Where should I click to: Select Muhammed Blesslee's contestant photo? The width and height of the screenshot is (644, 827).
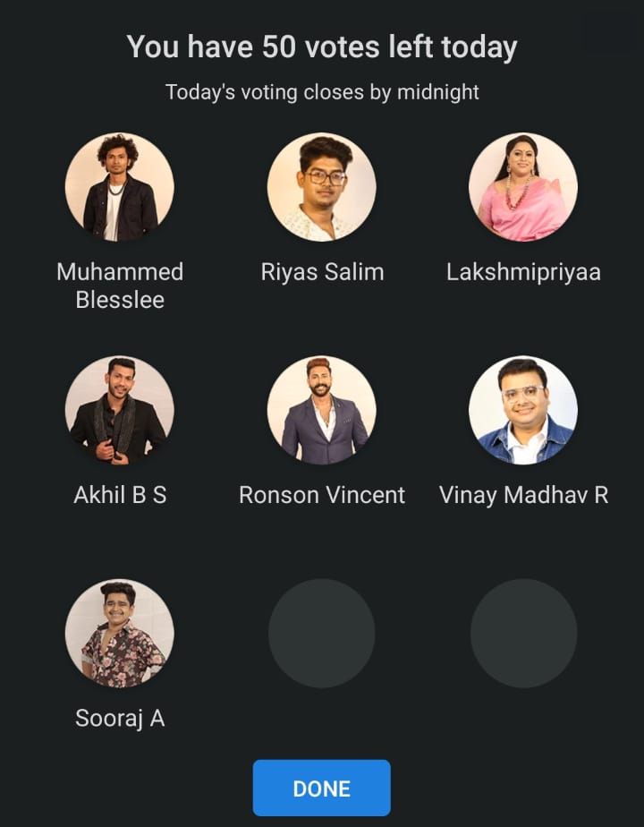coord(120,187)
